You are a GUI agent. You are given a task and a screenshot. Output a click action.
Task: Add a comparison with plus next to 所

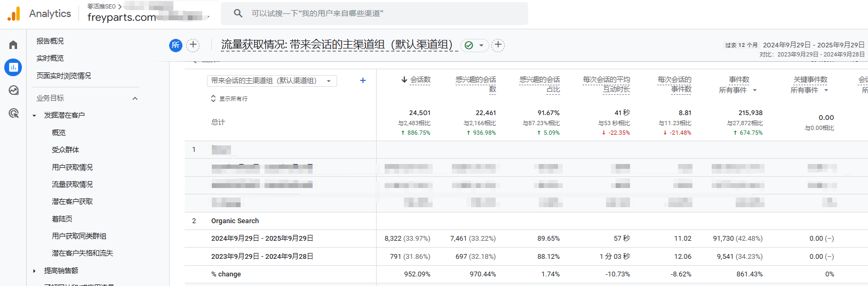193,45
